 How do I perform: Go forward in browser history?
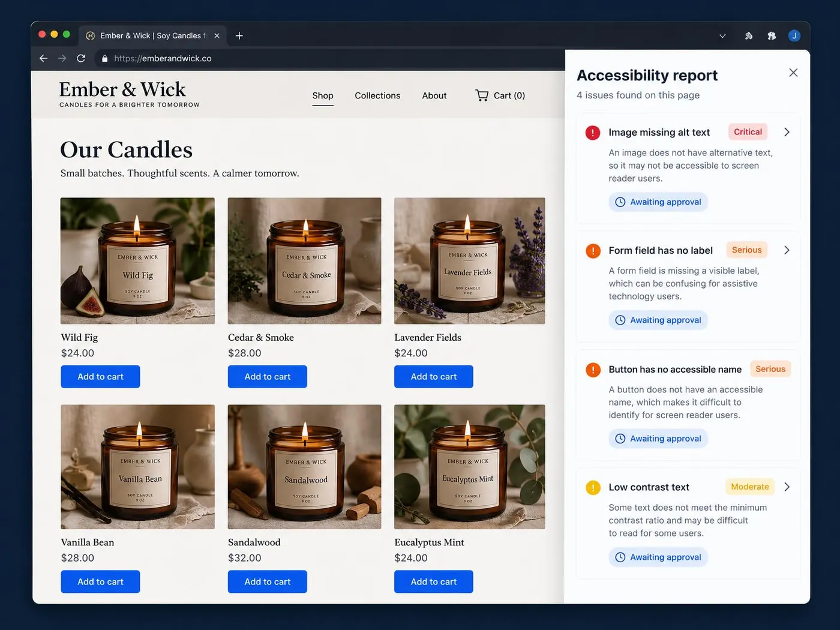(x=62, y=58)
